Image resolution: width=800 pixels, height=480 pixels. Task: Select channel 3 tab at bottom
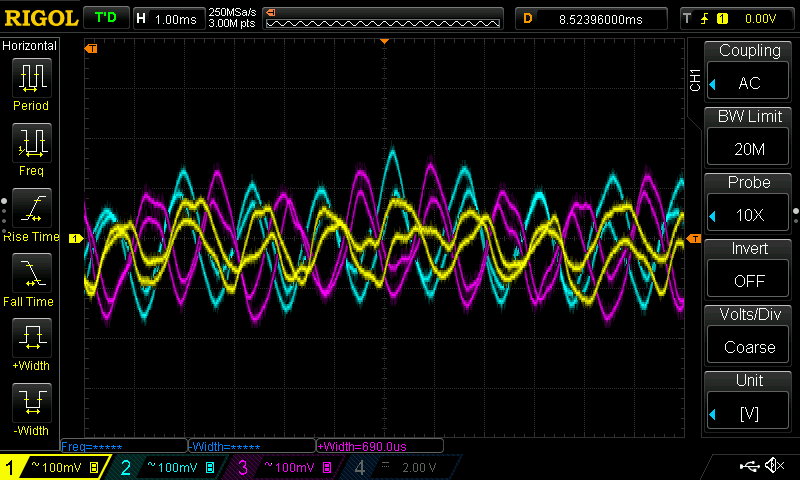pos(285,467)
